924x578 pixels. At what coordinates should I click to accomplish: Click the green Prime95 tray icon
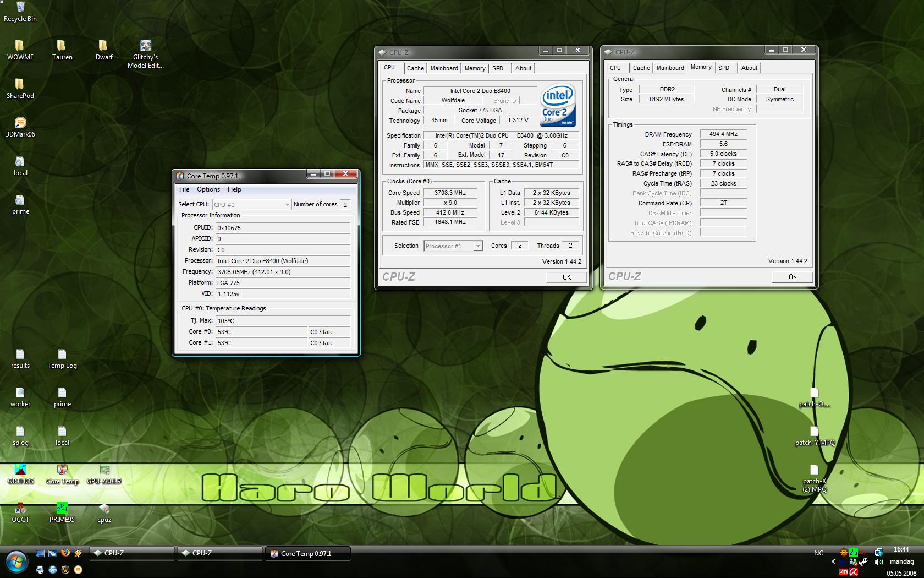point(853,552)
